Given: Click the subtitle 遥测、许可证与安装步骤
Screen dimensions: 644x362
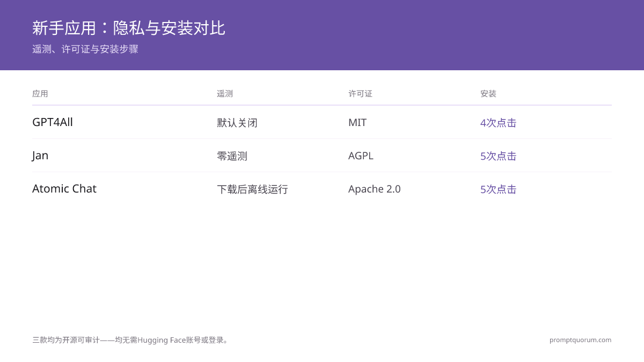Looking at the screenshot, I should (x=85, y=49).
